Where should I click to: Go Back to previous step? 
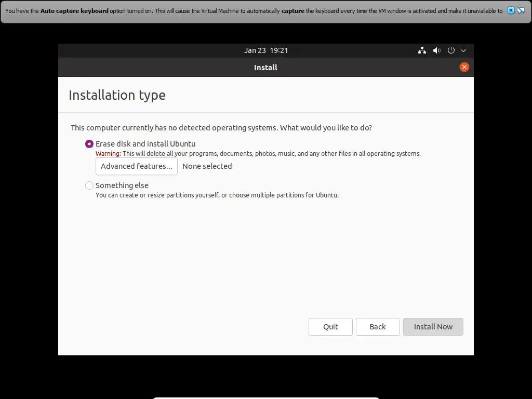(x=378, y=327)
